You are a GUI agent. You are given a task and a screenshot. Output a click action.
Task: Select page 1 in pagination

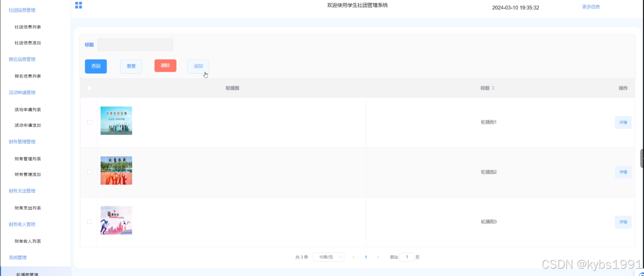pyautogui.click(x=366, y=257)
